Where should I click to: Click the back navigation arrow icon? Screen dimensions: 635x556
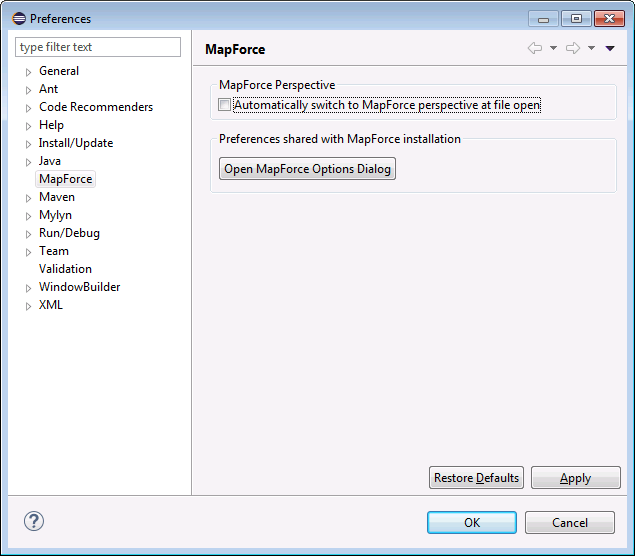pos(535,48)
